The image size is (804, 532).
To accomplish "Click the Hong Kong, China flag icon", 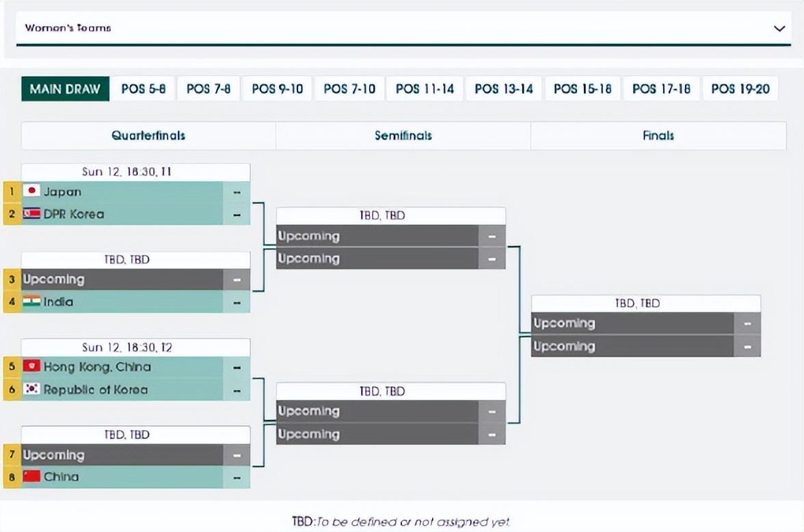I will [31, 367].
